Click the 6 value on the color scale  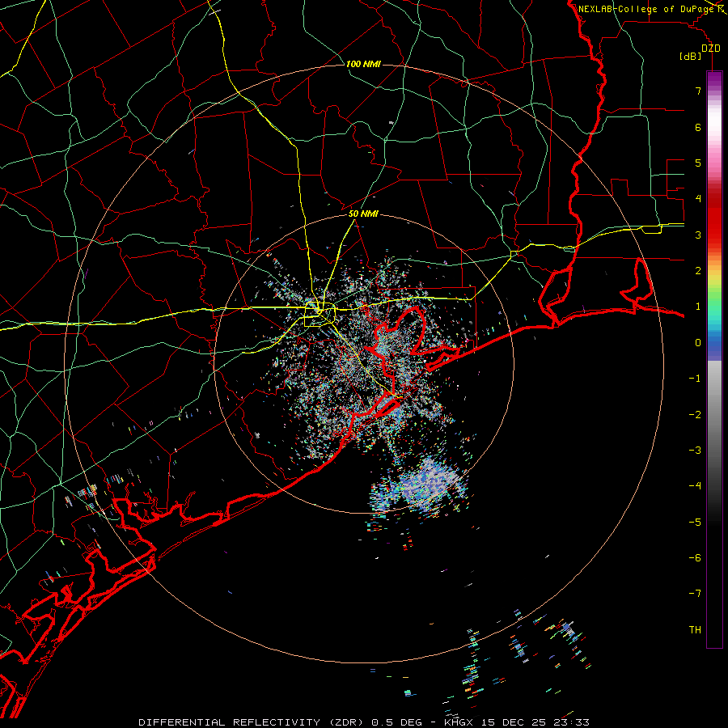coord(698,127)
